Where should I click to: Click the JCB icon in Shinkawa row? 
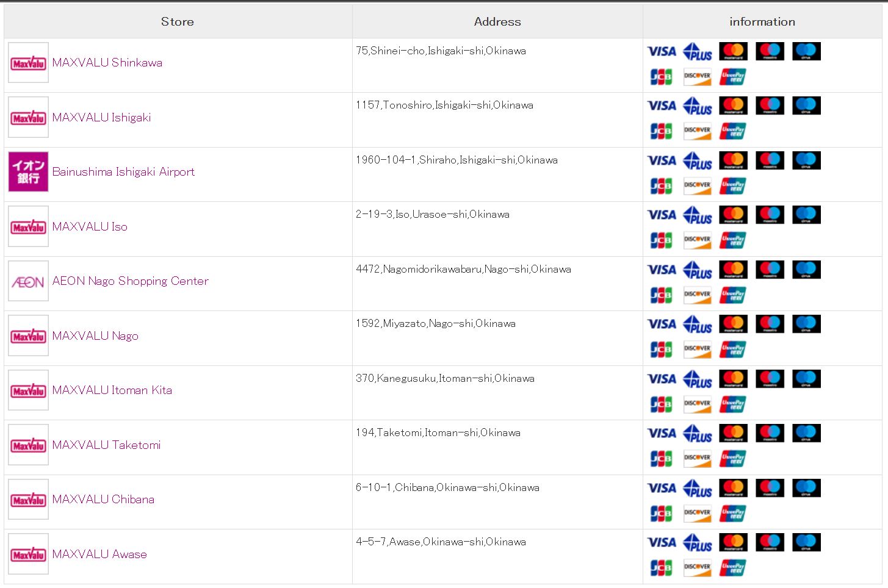click(x=661, y=77)
